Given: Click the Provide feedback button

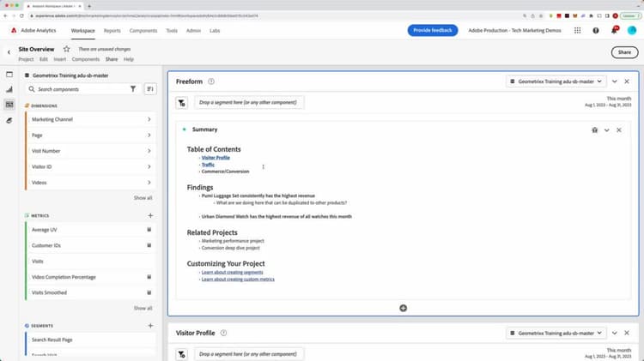Looking at the screenshot, I should coord(433,30).
